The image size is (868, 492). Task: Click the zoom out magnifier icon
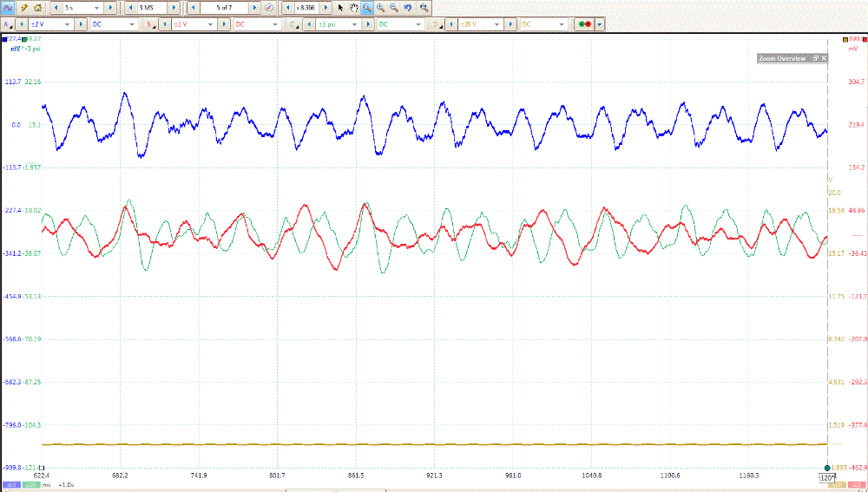394,7
